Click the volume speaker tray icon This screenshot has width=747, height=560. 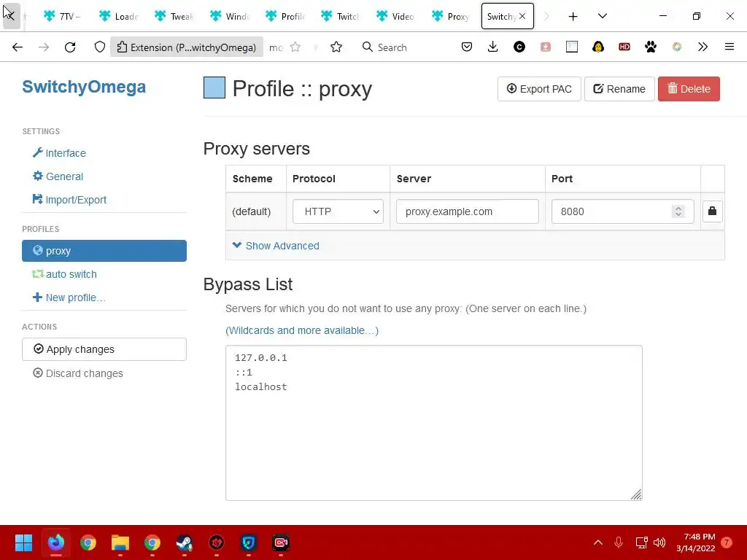click(x=659, y=542)
